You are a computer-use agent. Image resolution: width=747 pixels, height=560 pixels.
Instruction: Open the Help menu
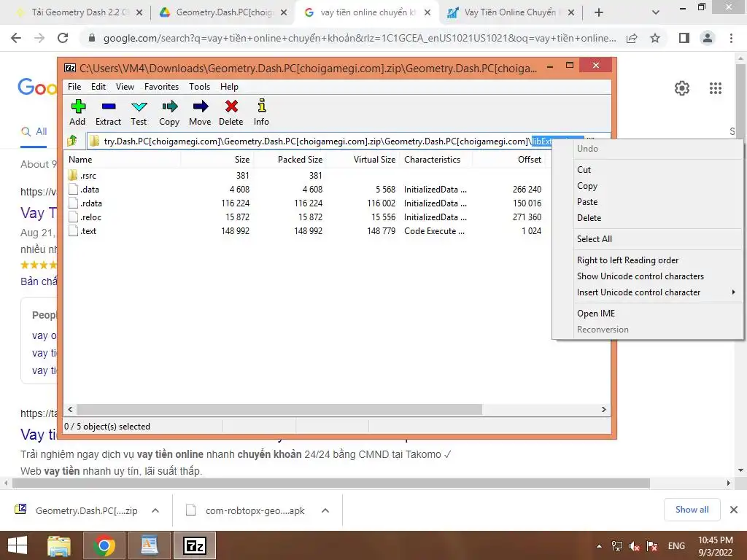229,87
